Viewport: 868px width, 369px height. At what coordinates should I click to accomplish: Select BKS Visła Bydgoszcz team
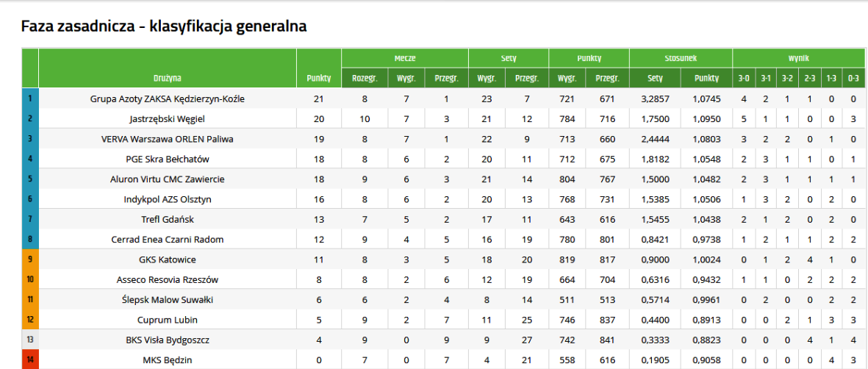pos(168,340)
